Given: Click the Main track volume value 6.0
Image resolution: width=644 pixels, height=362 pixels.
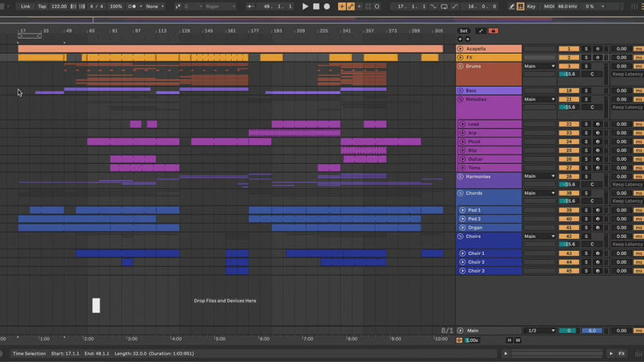Looking at the screenshot, I should point(592,331).
